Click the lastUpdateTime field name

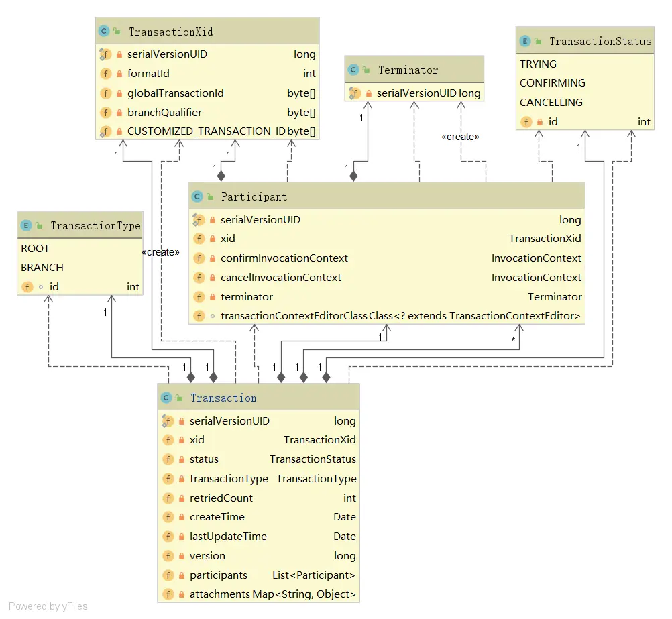point(228,537)
